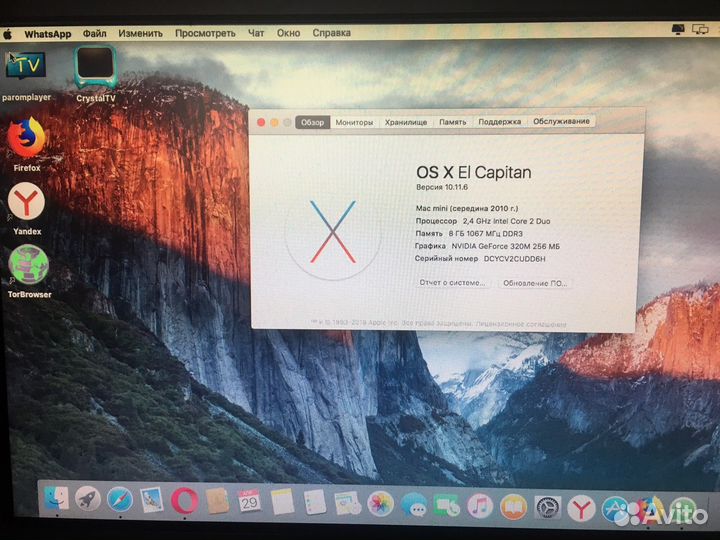The image size is (720, 540).
Task: Launch Photos from the dock
Action: (x=380, y=504)
